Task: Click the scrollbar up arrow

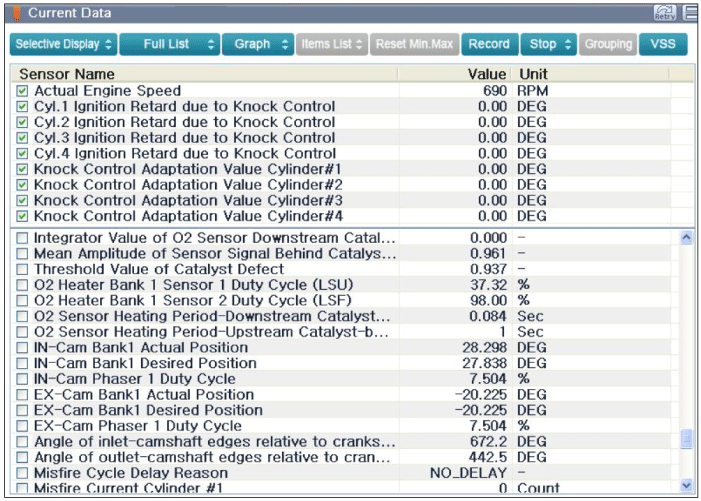Action: click(x=686, y=238)
